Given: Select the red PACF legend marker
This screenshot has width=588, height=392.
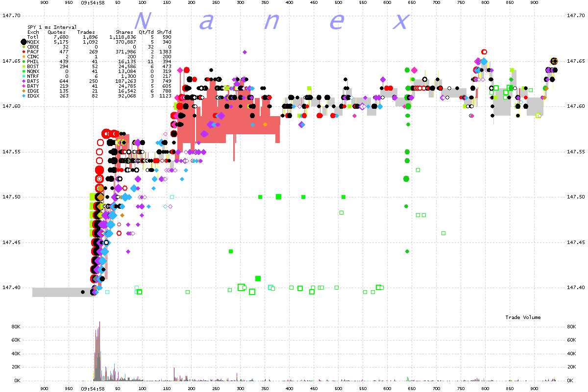Looking at the screenshot, I should (23, 51).
